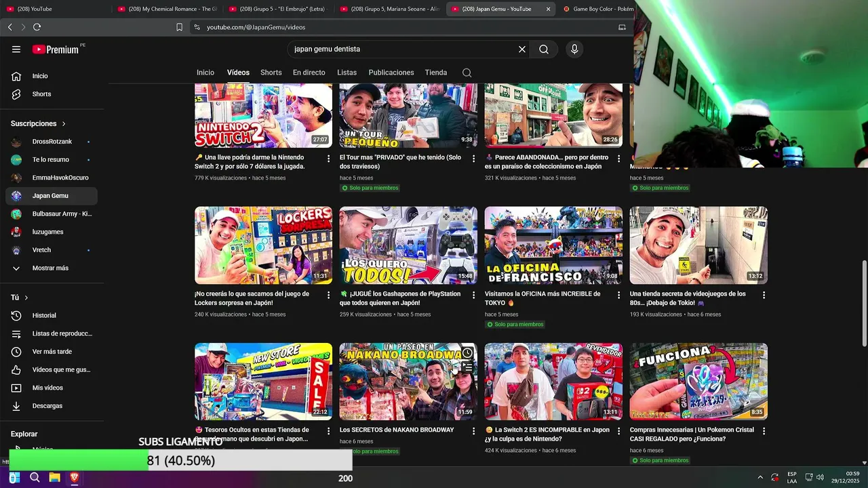The height and width of the screenshot is (488, 868).
Task: Expand the Tú section chevron
Action: click(26, 298)
